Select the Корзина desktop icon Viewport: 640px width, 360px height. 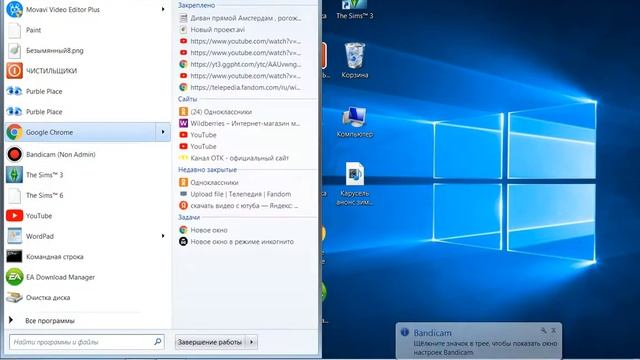click(x=355, y=60)
